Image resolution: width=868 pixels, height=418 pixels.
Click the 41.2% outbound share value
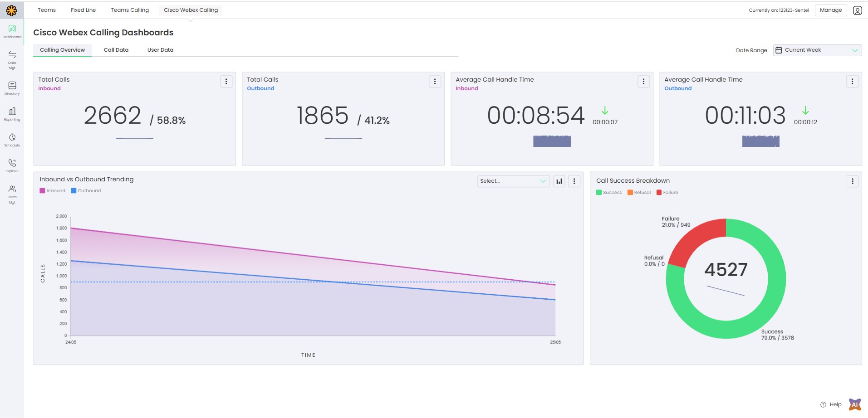point(377,120)
